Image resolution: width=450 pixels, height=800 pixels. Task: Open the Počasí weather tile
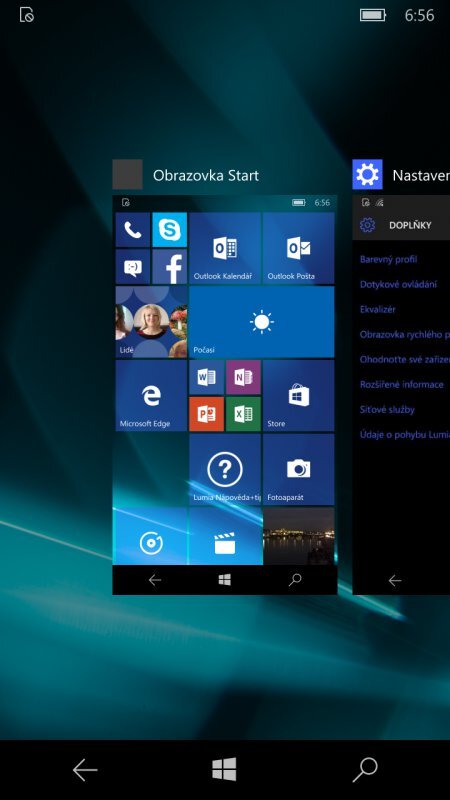(x=262, y=322)
